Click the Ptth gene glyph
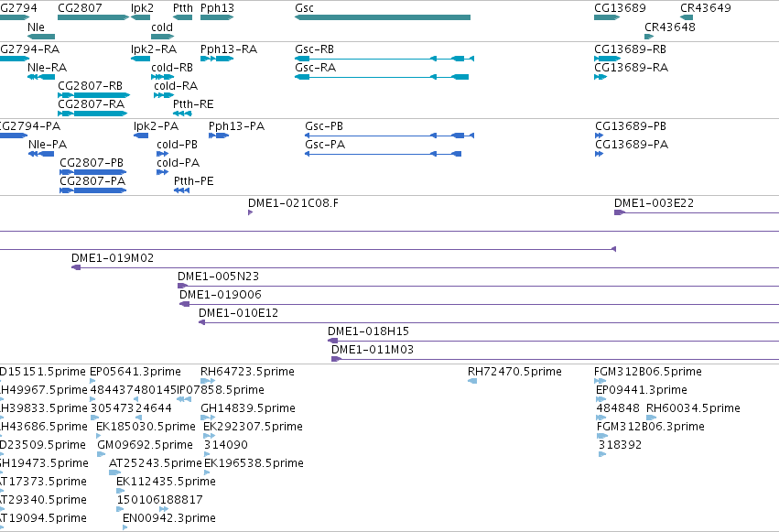The image size is (779, 532). pos(183,17)
